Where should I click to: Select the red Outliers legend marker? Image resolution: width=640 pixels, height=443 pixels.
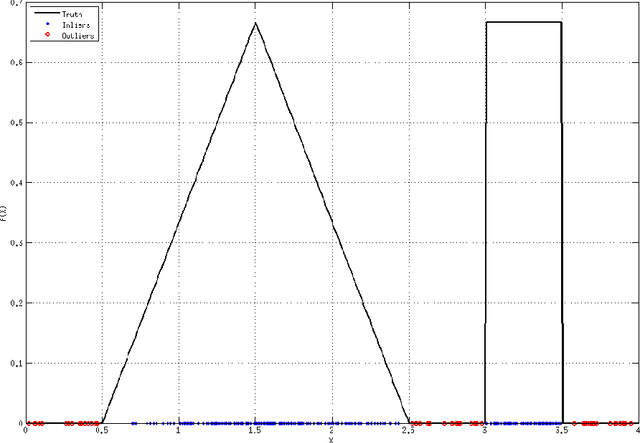pos(46,32)
